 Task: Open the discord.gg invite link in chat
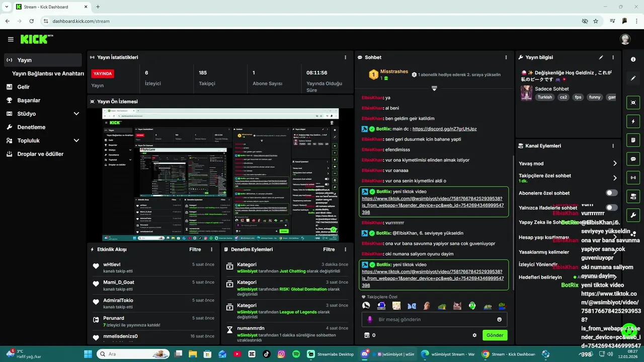tap(444, 129)
